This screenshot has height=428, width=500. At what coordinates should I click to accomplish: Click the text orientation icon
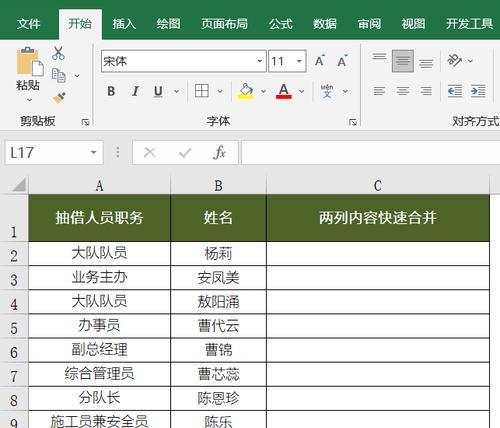click(455, 61)
